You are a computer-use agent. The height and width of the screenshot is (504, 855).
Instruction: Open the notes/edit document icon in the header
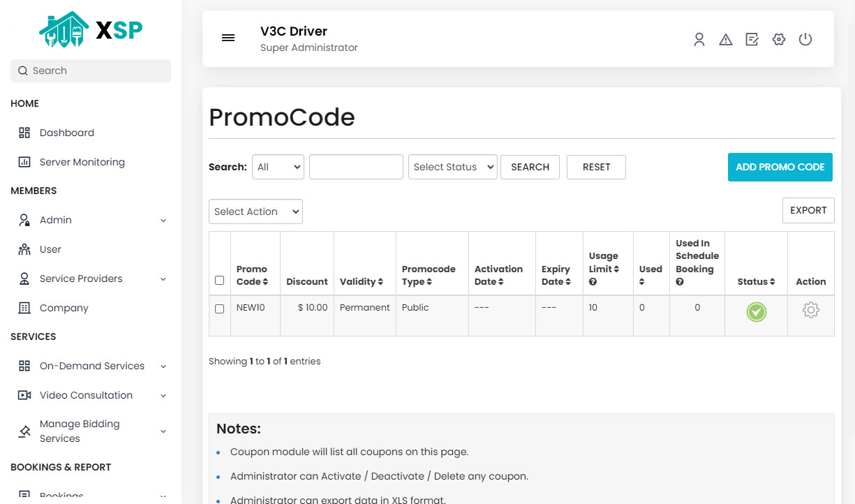tap(752, 40)
